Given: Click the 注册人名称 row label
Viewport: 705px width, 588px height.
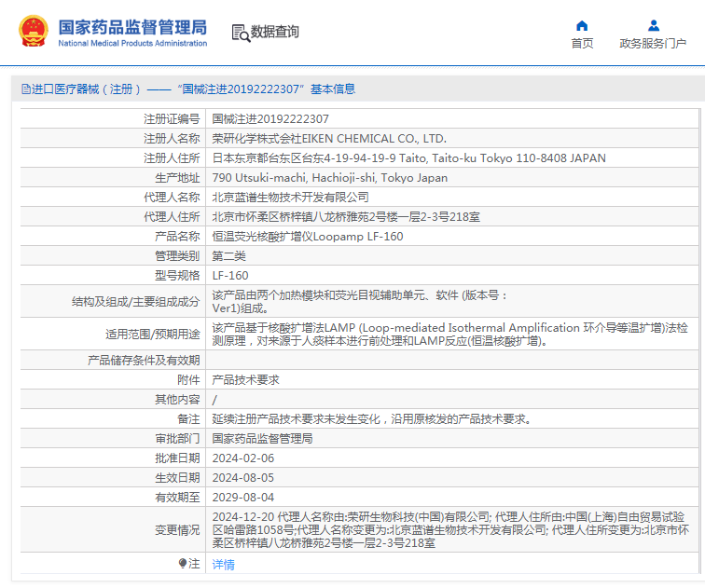Looking at the screenshot, I should [172, 138].
